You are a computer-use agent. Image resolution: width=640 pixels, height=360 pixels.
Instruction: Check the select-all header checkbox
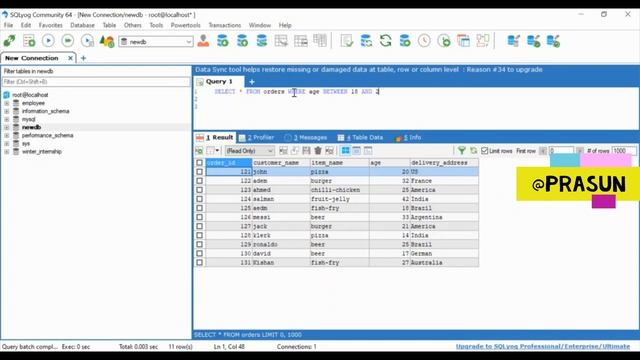pos(199,162)
